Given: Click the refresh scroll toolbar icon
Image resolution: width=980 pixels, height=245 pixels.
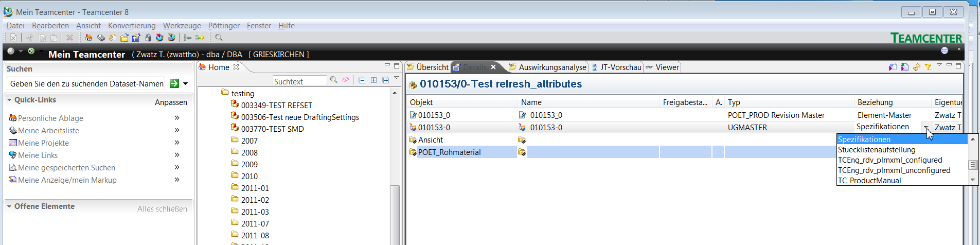Looking at the screenshot, I should pos(113,38).
